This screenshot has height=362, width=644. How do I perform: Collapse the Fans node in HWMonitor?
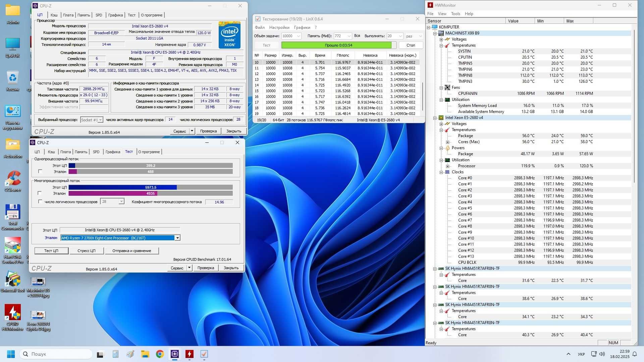click(x=441, y=87)
